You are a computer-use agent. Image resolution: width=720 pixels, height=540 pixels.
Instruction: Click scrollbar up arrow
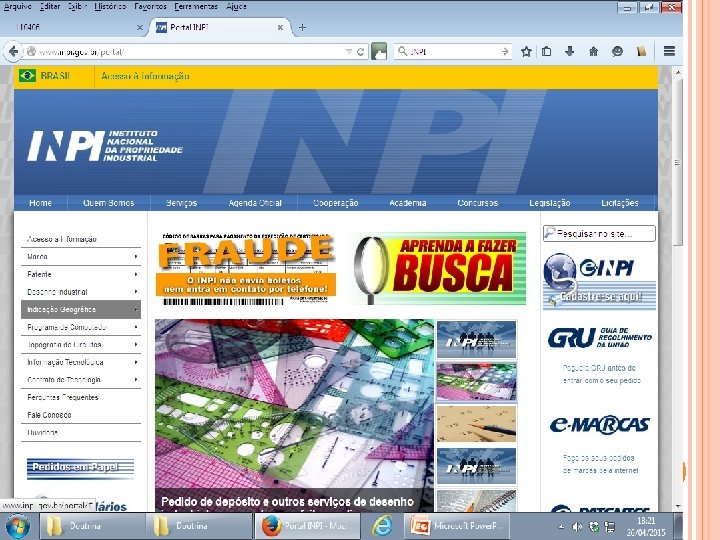(x=678, y=73)
